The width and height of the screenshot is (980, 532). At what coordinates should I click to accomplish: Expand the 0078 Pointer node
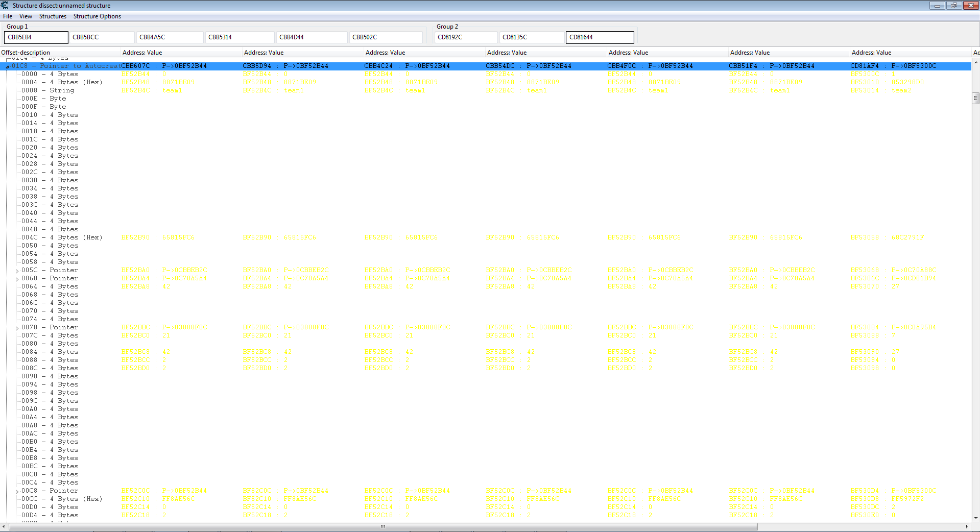[x=17, y=328]
